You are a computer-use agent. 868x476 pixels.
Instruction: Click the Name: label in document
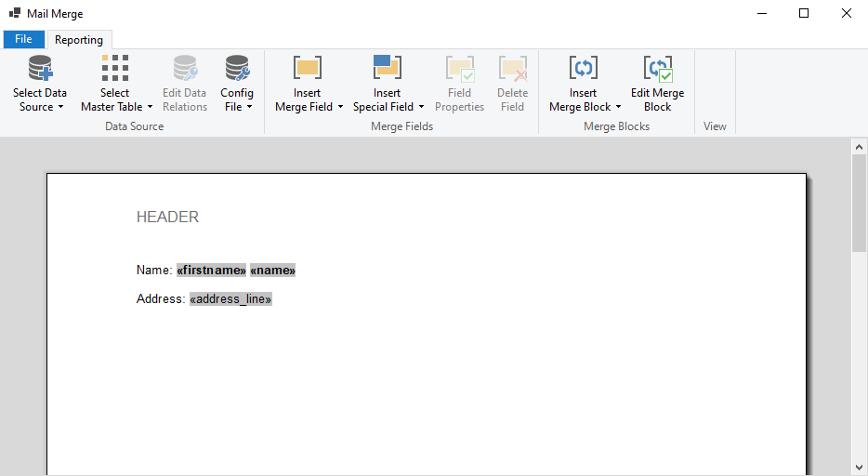point(154,271)
